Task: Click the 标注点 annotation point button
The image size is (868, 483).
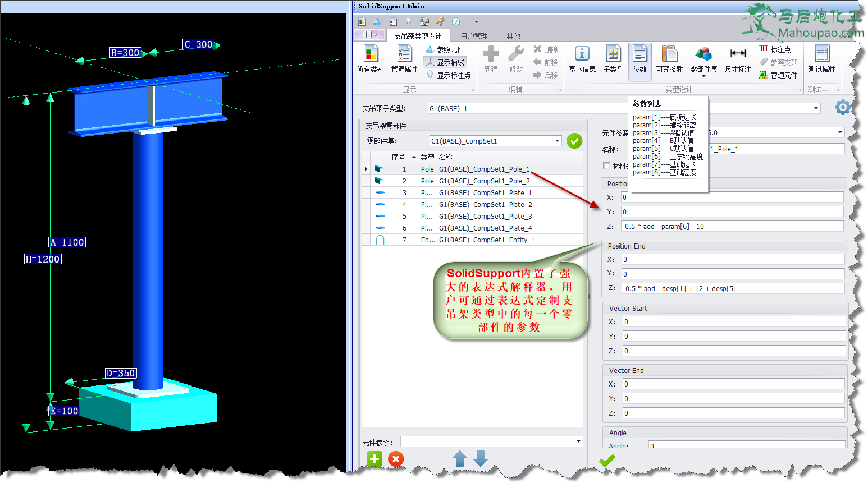Action: [x=775, y=49]
